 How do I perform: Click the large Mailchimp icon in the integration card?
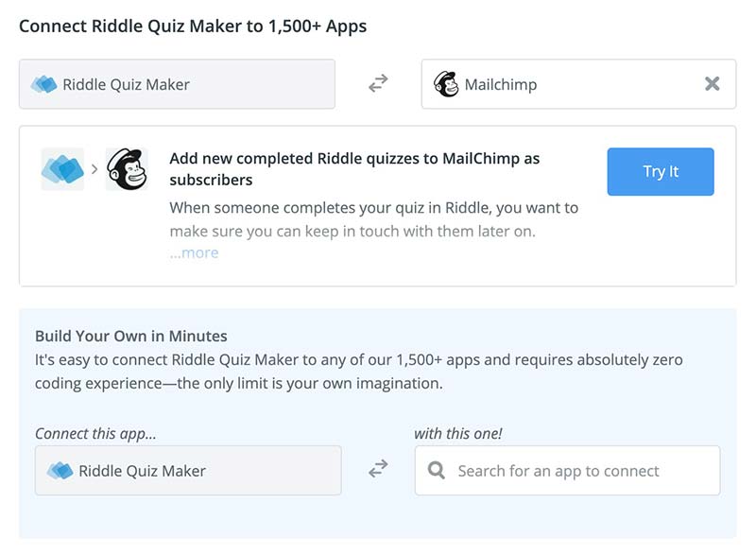point(127,169)
